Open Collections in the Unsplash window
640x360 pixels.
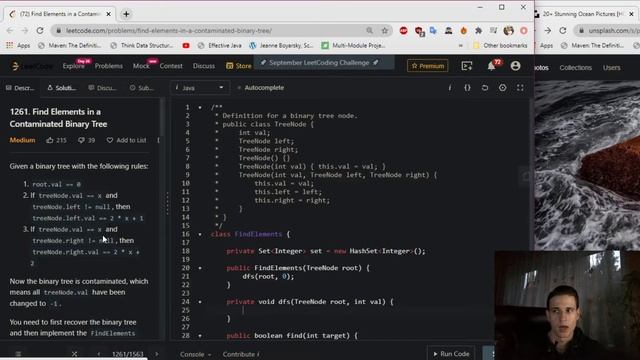coord(576,68)
